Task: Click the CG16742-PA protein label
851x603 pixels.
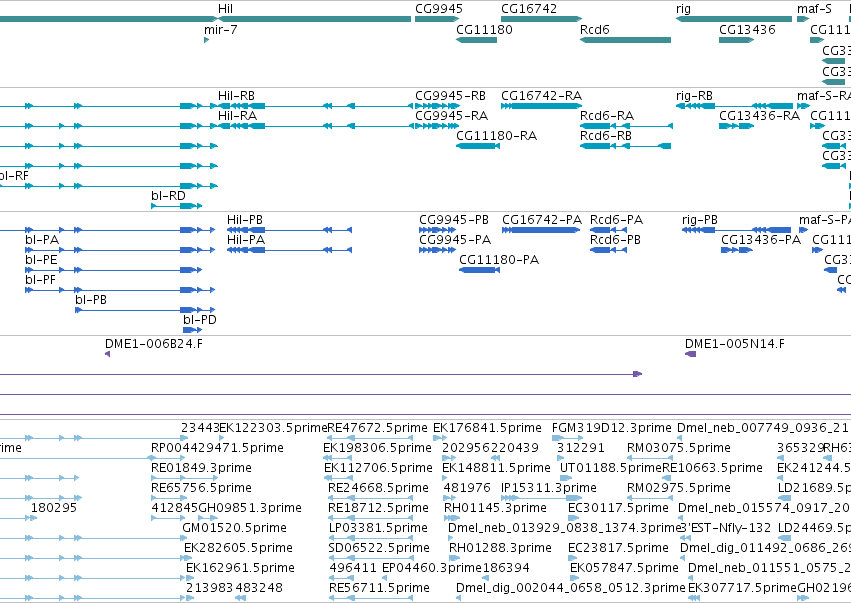Action: (542, 220)
